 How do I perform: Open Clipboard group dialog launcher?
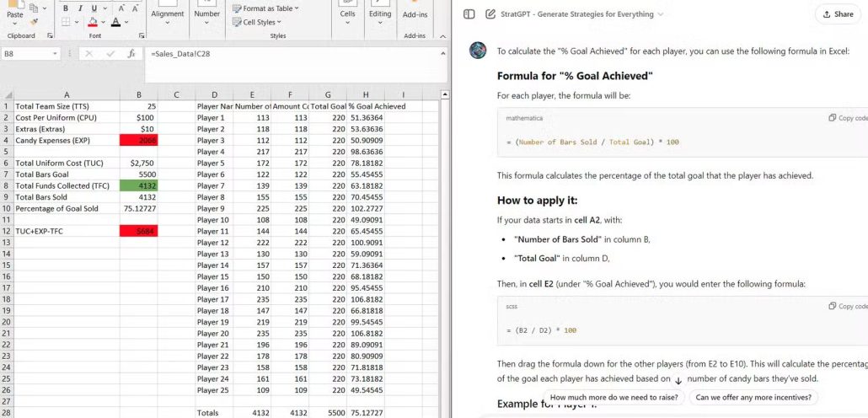[51, 35]
